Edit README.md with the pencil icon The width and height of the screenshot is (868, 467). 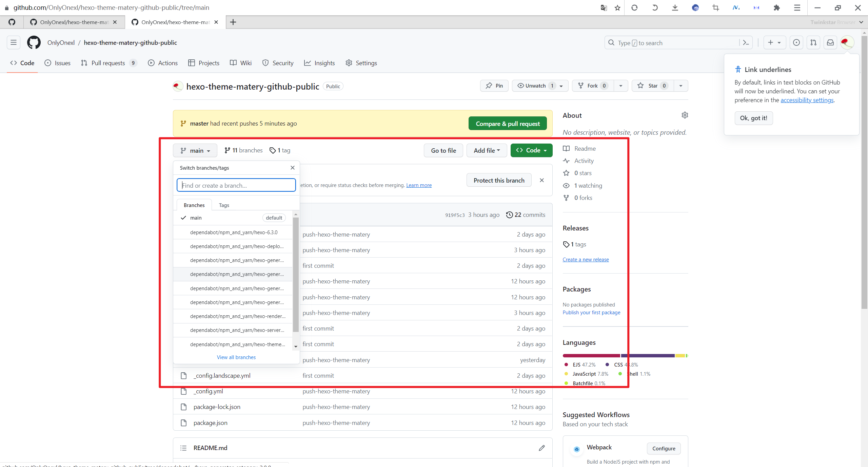pyautogui.click(x=541, y=448)
